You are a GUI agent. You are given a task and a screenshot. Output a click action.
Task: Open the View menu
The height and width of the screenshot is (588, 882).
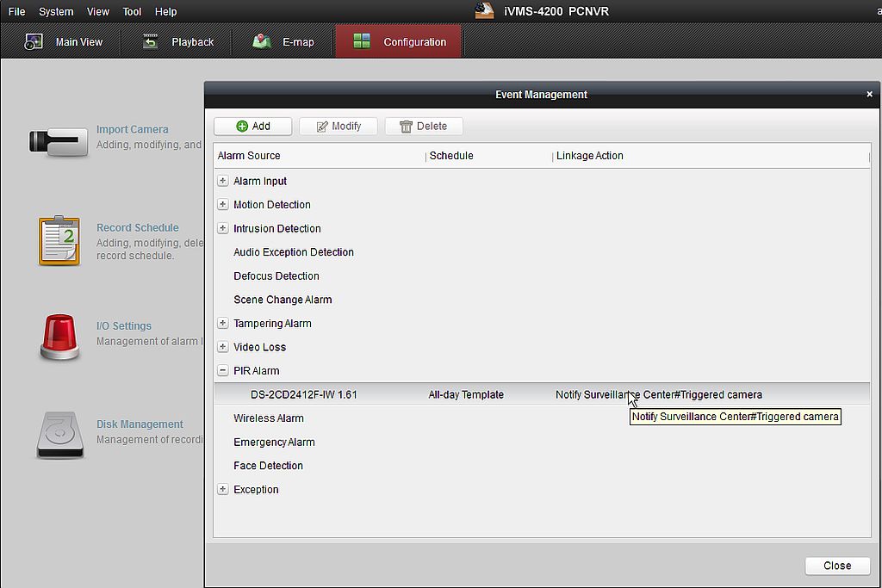[x=98, y=11]
